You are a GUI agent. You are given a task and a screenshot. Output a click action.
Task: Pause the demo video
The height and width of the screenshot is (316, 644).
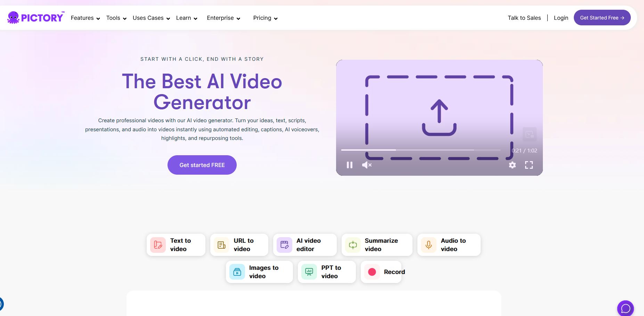click(x=350, y=165)
